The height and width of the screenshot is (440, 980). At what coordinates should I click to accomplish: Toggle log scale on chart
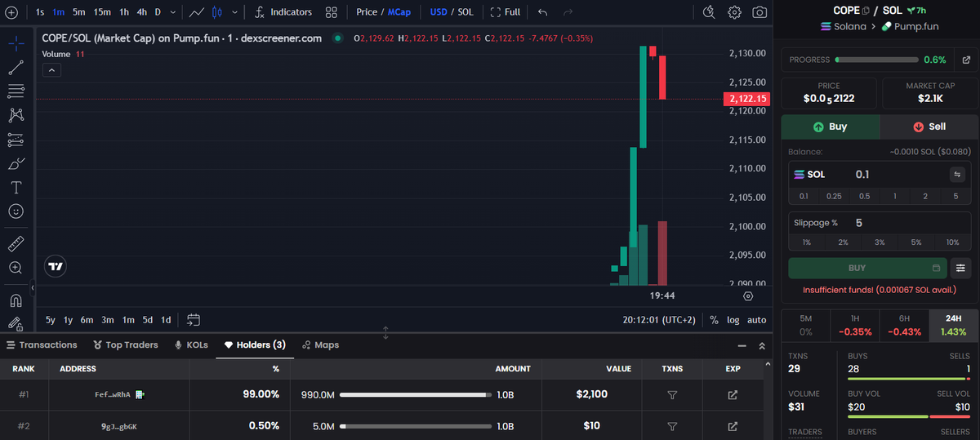pos(733,320)
